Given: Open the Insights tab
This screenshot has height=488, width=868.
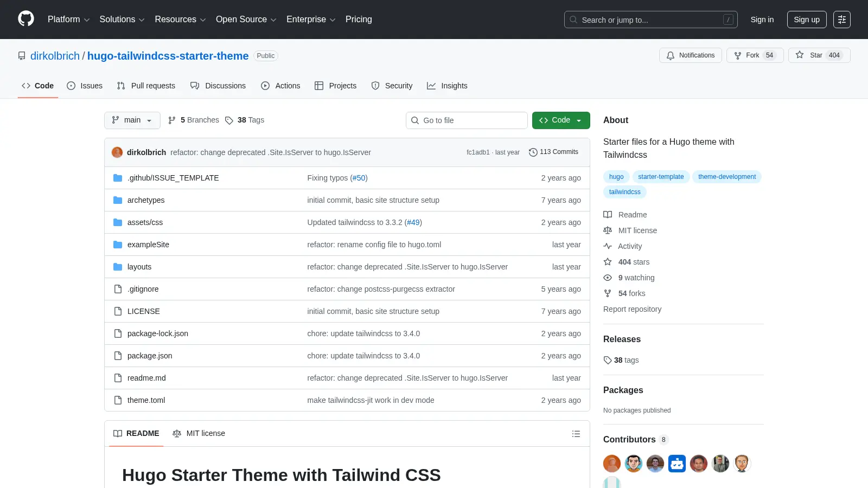Looking at the screenshot, I should coord(447,86).
